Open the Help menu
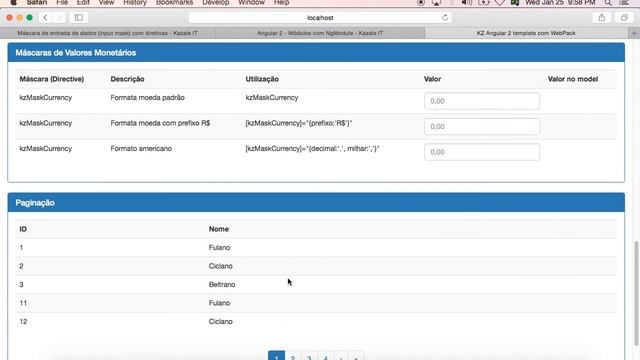Image resolution: width=640 pixels, height=360 pixels. 282,2
